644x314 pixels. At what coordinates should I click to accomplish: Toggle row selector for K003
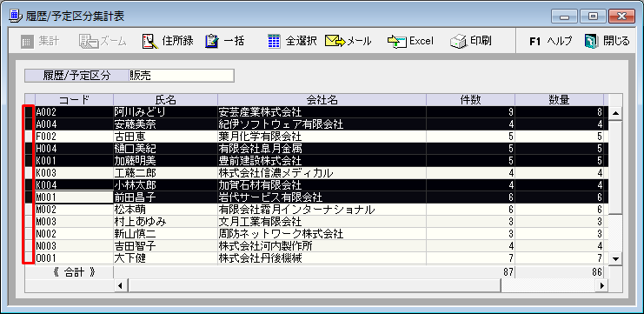(29, 172)
